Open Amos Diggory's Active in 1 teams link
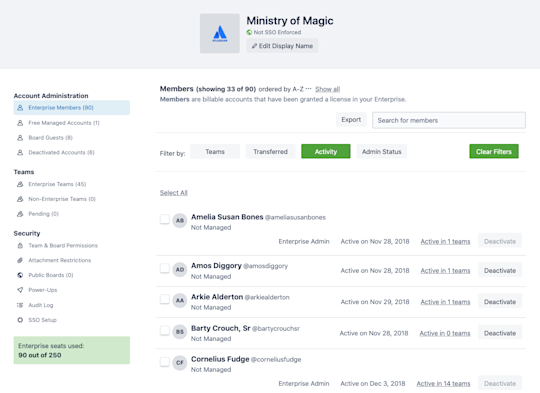540x393 pixels. click(445, 271)
